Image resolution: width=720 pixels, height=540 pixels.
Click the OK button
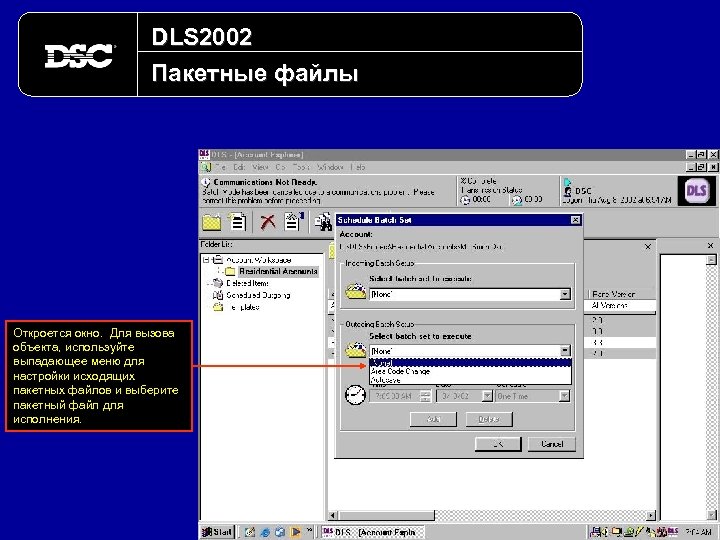(498, 444)
